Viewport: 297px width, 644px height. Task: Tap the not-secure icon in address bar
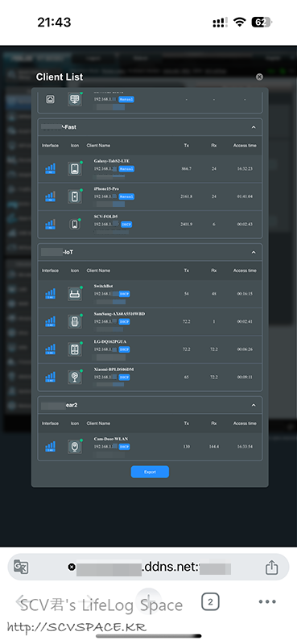point(72,568)
